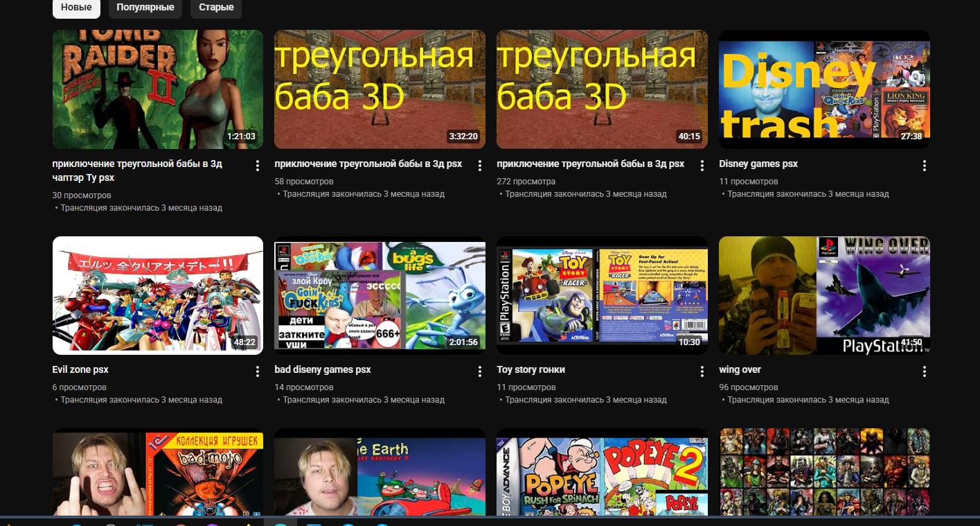Click the '272 просмотра' view count

coord(526,182)
